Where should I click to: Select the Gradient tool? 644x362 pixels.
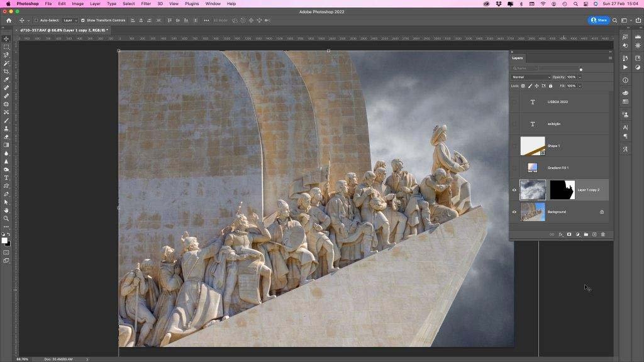(x=6, y=145)
